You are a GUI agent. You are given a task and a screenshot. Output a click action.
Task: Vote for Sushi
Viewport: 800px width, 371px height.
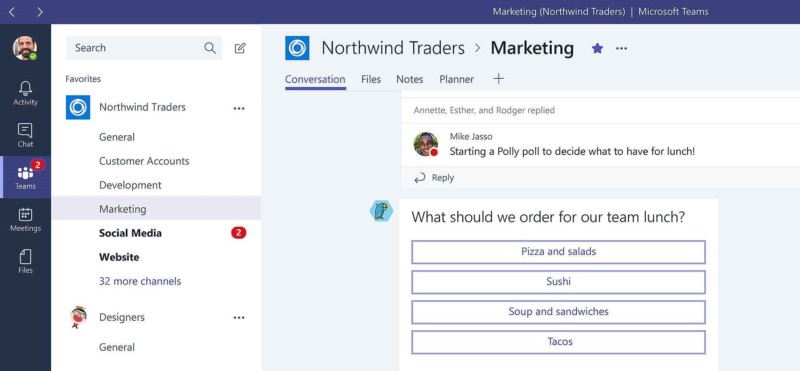coord(559,282)
